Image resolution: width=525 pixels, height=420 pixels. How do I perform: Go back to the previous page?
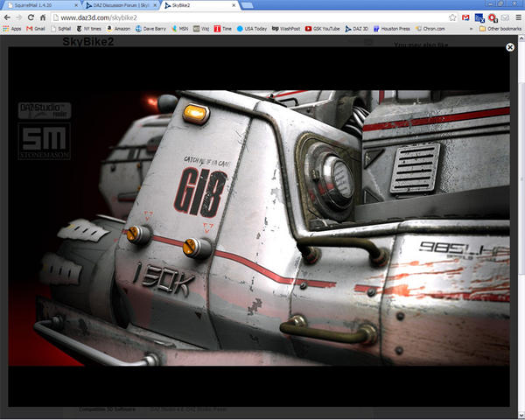click(7, 17)
